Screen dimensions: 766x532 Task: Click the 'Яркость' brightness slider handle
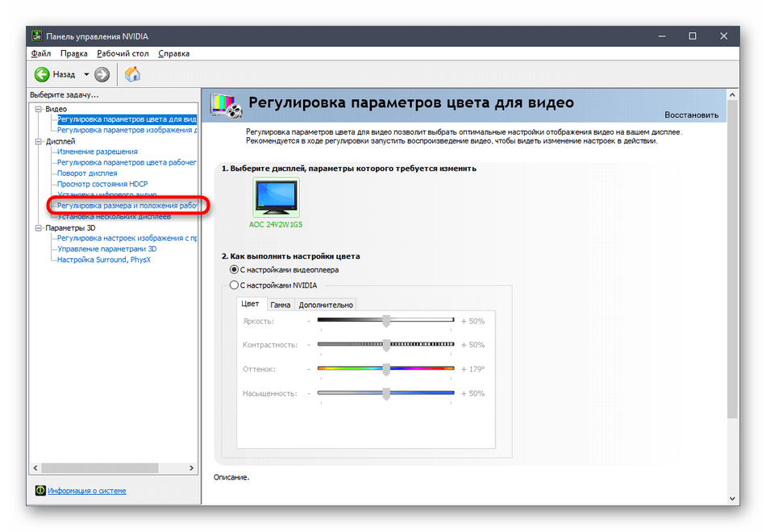point(386,321)
